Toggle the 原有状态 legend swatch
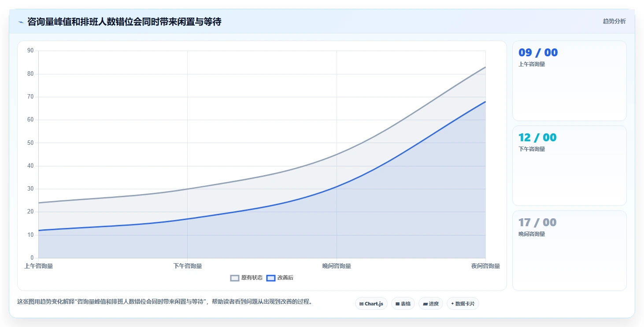The width and height of the screenshot is (644, 327). 235,278
